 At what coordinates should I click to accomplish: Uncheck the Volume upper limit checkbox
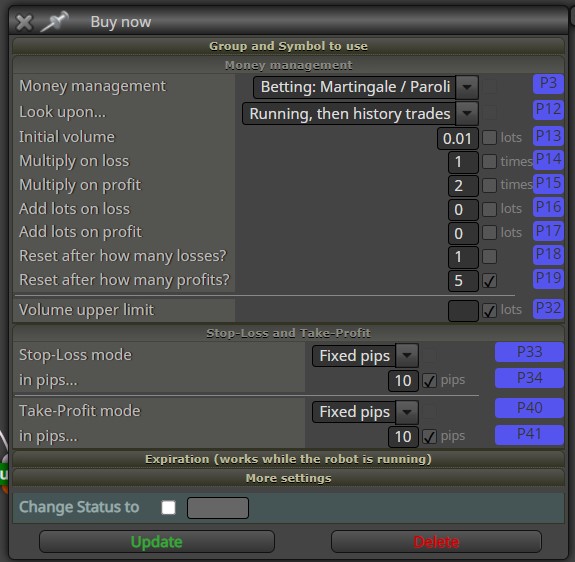point(490,311)
